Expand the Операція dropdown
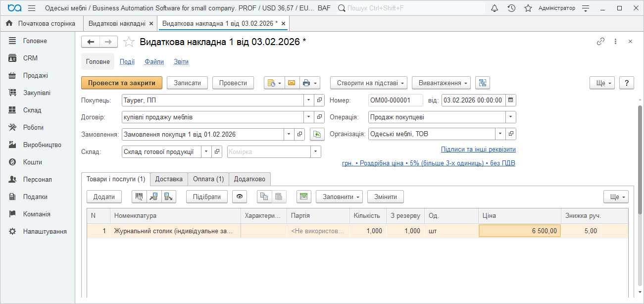Viewport: 644px width, 304px height. point(510,117)
